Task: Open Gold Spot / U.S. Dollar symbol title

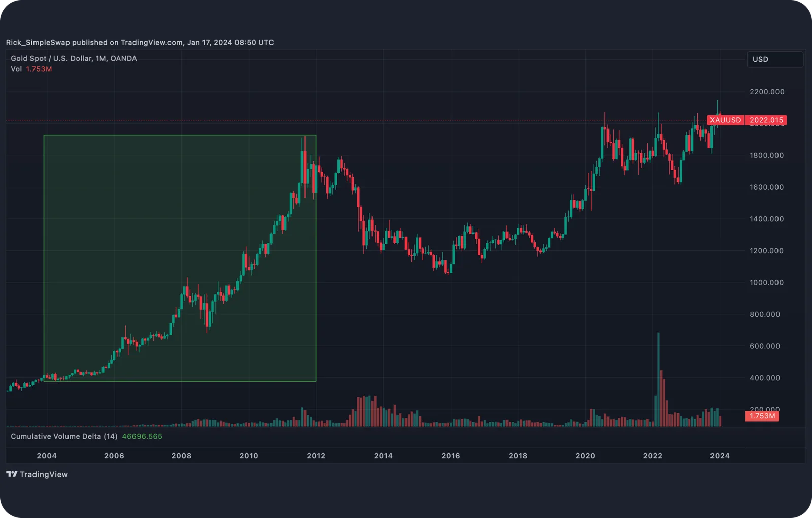Action: coord(74,58)
